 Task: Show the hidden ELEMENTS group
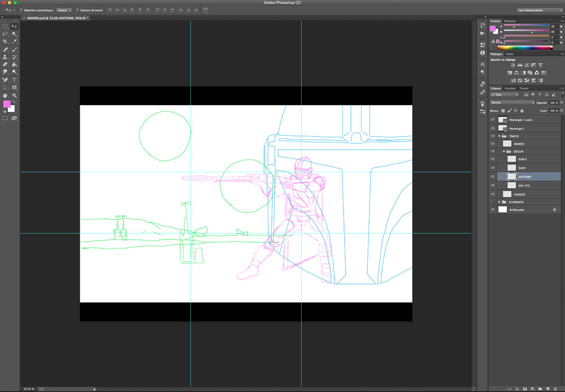[x=493, y=202]
